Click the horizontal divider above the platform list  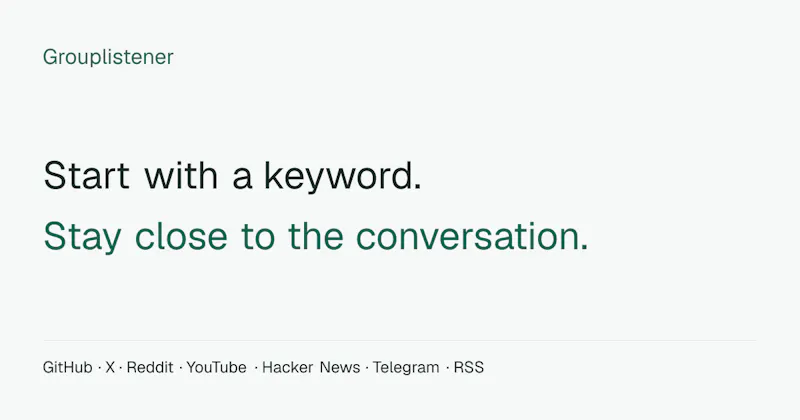[x=399, y=340]
